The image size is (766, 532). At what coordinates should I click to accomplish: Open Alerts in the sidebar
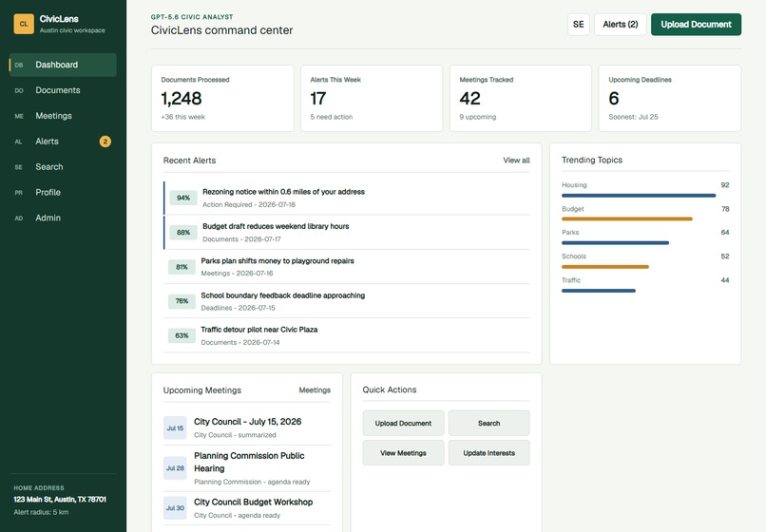(x=63, y=142)
